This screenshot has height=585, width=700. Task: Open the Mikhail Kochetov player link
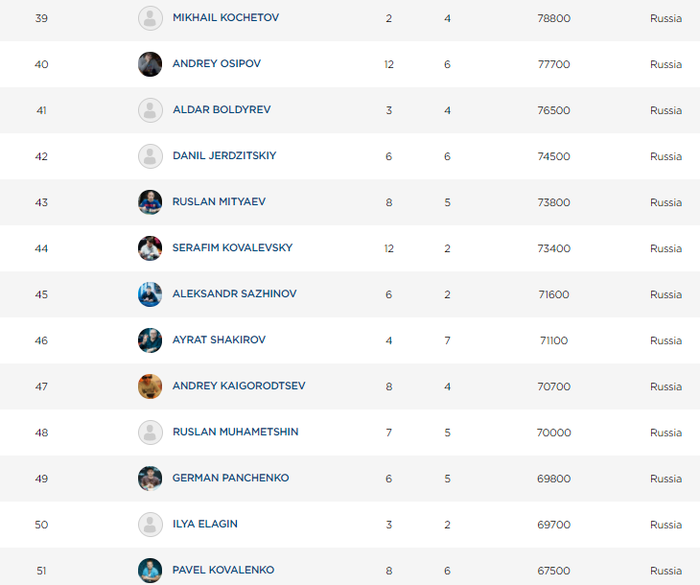point(225,18)
